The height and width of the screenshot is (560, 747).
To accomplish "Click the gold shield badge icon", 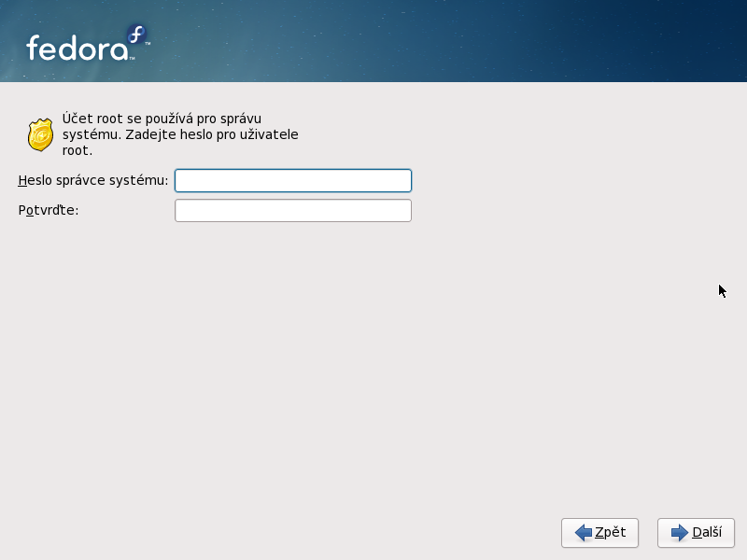I will [x=40, y=134].
